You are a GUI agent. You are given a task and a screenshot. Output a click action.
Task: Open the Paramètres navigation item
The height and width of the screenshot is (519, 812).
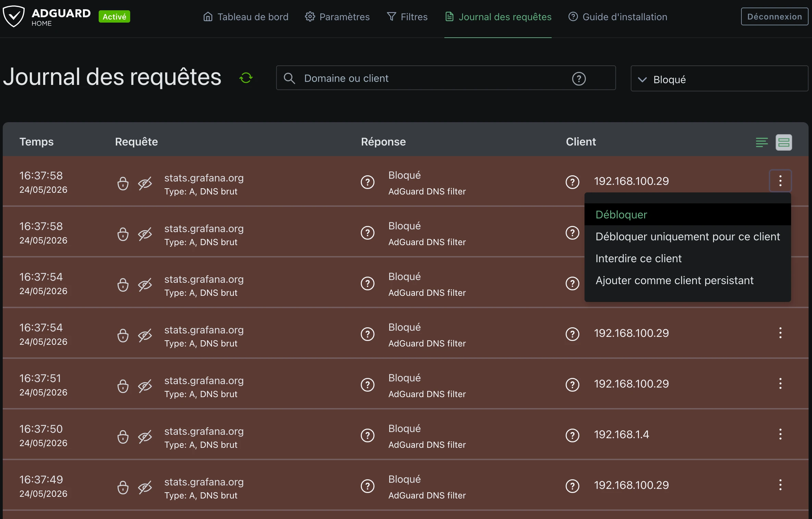click(337, 17)
